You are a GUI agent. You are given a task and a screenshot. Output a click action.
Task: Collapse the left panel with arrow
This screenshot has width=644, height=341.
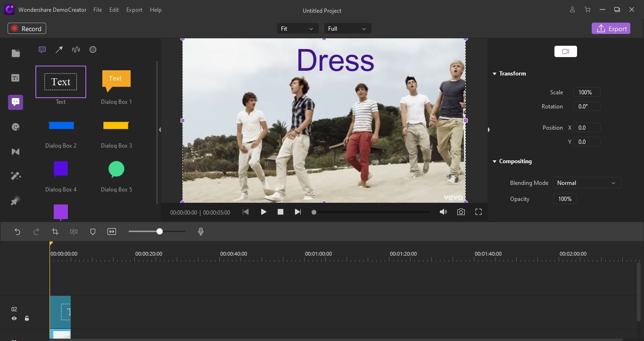point(160,130)
